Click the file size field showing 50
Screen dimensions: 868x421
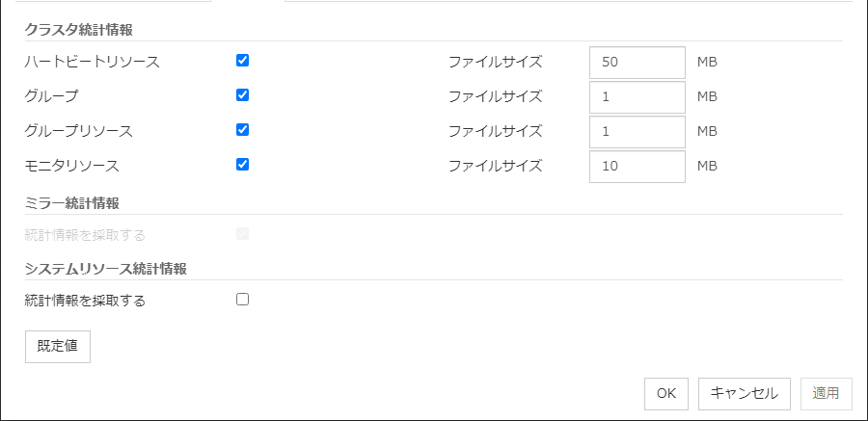pyautogui.click(x=637, y=62)
